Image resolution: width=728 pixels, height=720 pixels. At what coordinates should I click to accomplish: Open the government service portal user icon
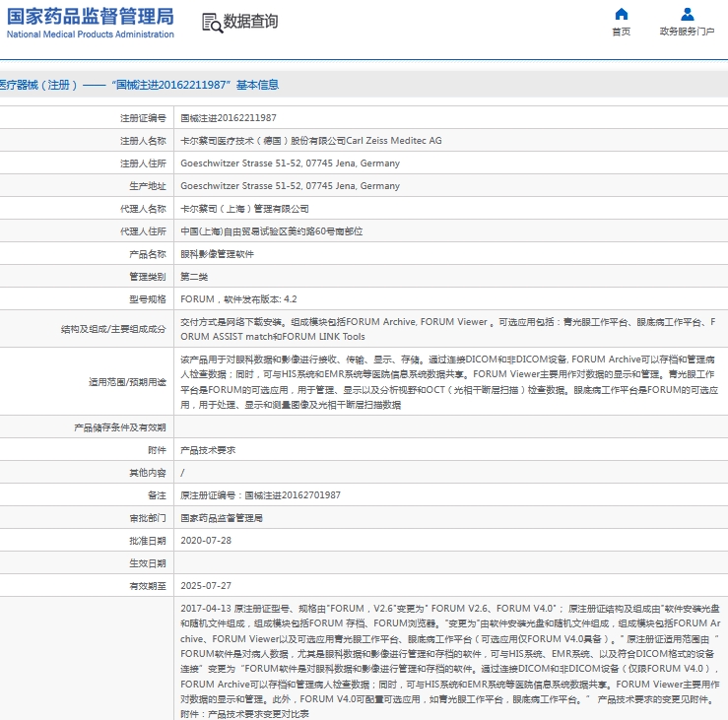pos(688,15)
